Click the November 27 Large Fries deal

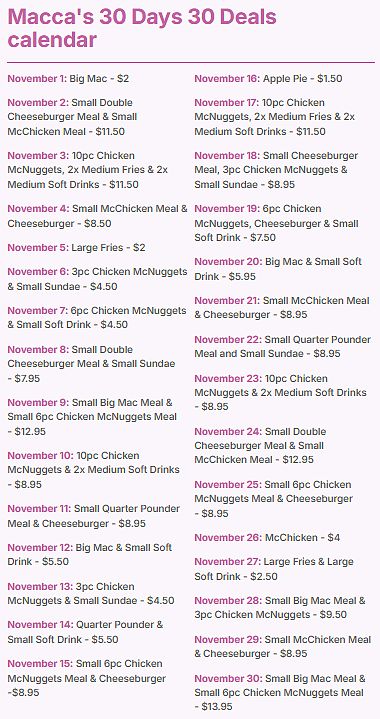click(x=274, y=569)
